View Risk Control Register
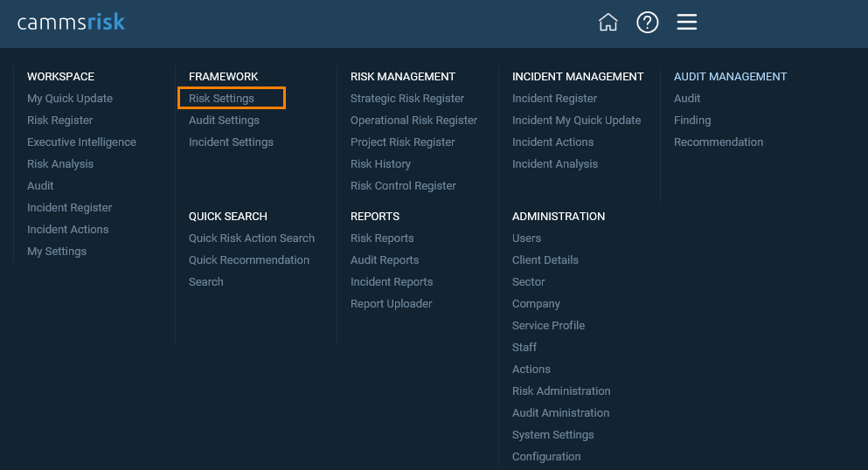This screenshot has height=470, width=868. click(403, 186)
